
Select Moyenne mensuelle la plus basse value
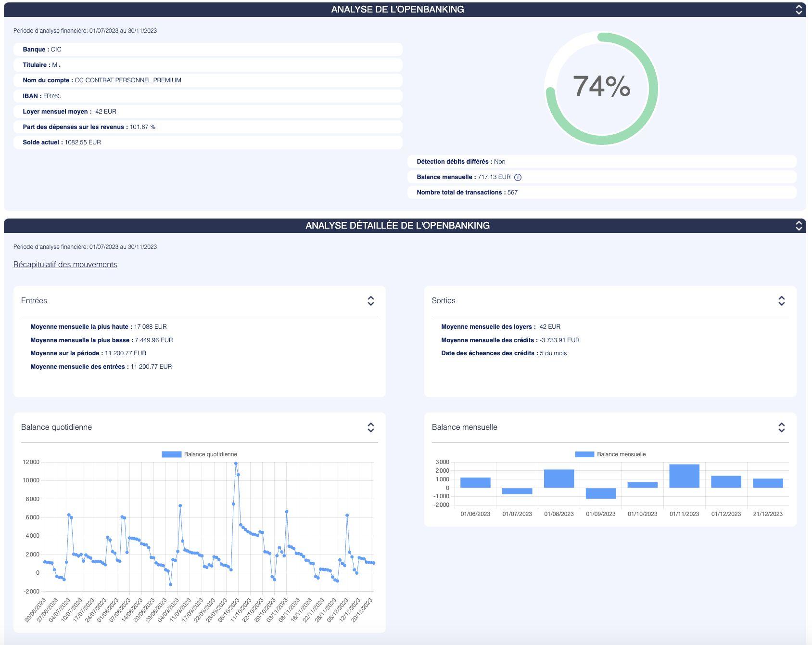pyautogui.click(x=154, y=340)
